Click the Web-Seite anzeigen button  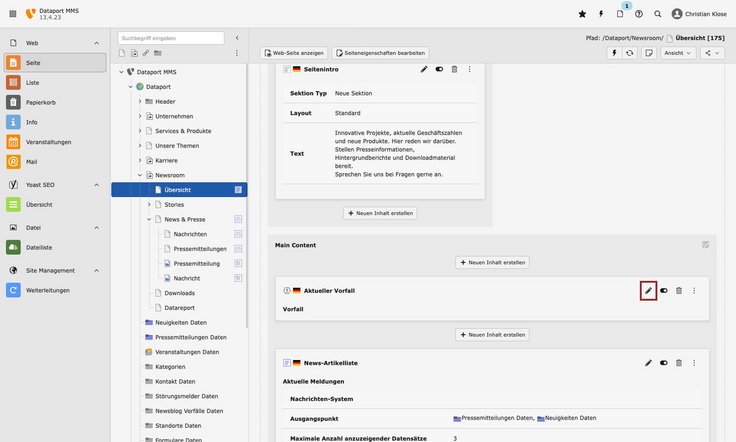coord(294,53)
